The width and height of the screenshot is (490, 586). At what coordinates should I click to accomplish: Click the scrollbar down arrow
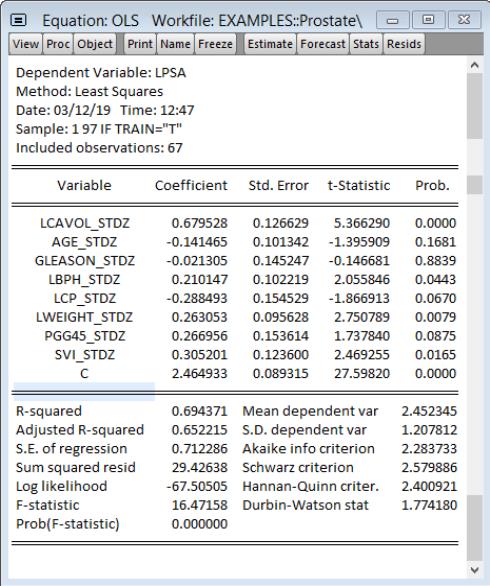click(x=475, y=570)
